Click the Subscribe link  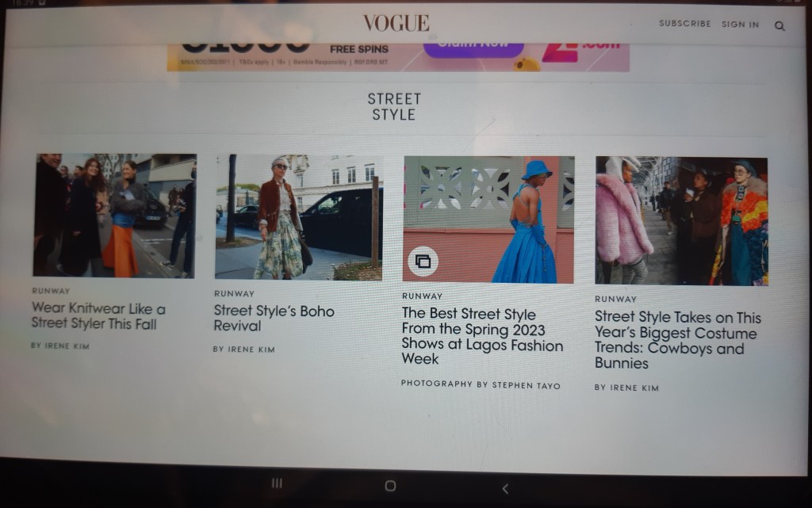(684, 24)
